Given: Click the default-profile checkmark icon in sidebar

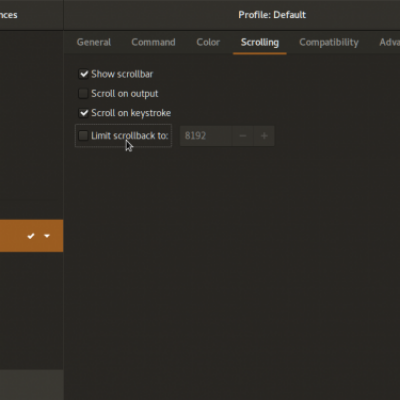Looking at the screenshot, I should coord(31,236).
